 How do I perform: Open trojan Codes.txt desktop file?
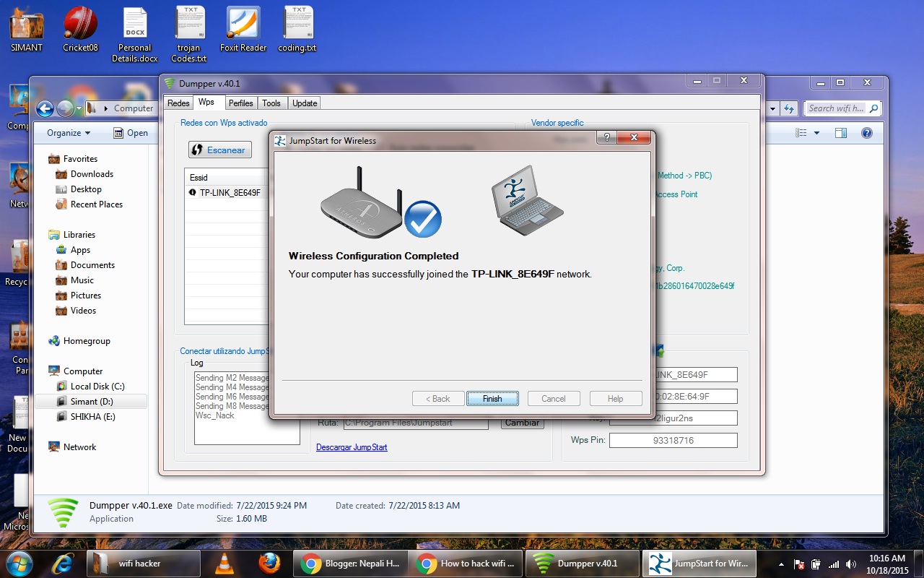click(x=189, y=35)
